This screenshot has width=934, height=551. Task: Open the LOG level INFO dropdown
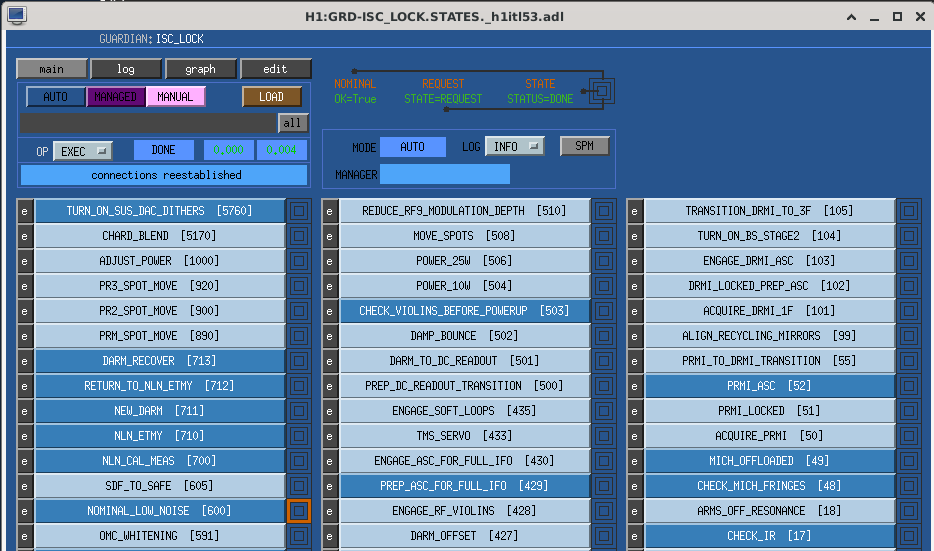(x=515, y=147)
